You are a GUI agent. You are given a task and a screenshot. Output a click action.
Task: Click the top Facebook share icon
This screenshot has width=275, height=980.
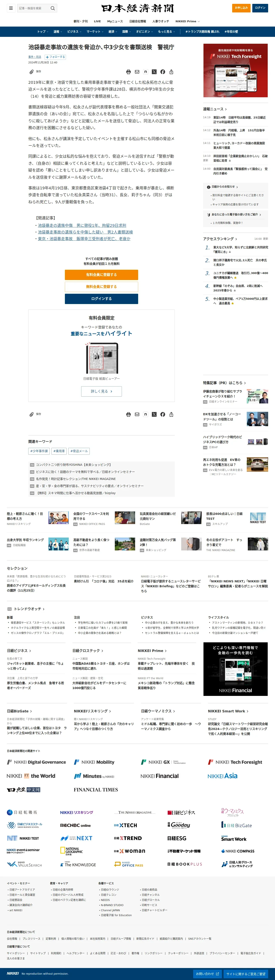163,72
